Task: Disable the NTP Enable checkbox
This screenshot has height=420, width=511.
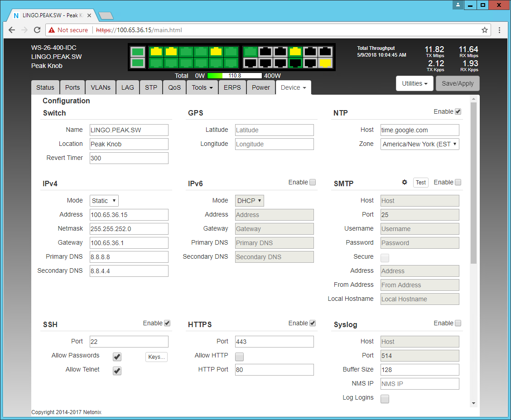Action: tap(458, 111)
